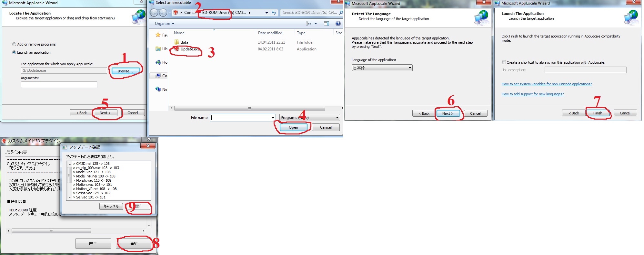Go back in the Select an executable dialog

[x=154, y=13]
